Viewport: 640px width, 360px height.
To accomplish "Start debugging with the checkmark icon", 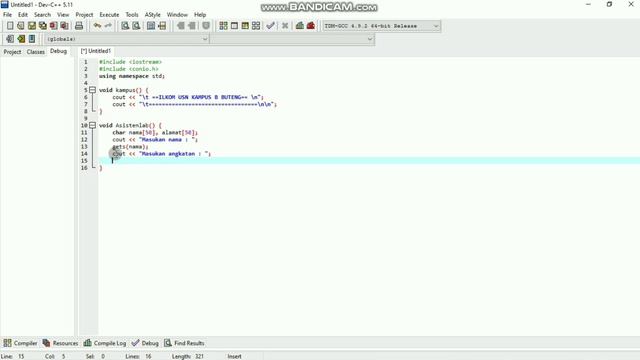I will 270,26.
